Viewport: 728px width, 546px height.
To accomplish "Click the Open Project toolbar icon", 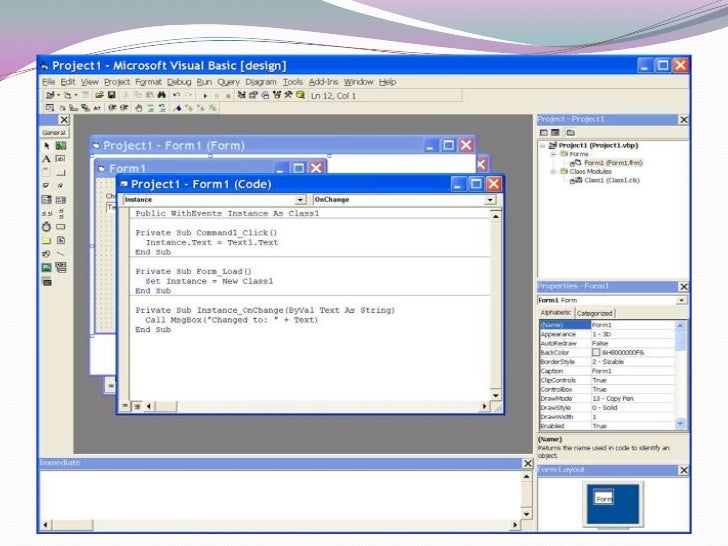I will click(x=99, y=95).
